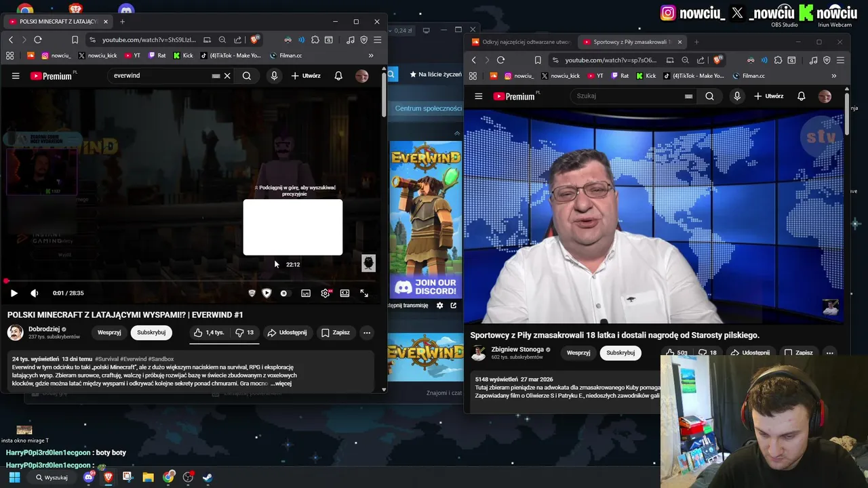Reload the right browser page
This screenshot has height=488, width=868.
(500, 60)
